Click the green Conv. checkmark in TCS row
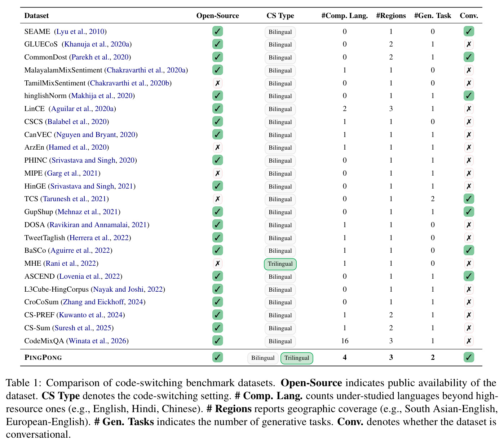Screen dimensions: 504x446 pyautogui.click(x=469, y=199)
